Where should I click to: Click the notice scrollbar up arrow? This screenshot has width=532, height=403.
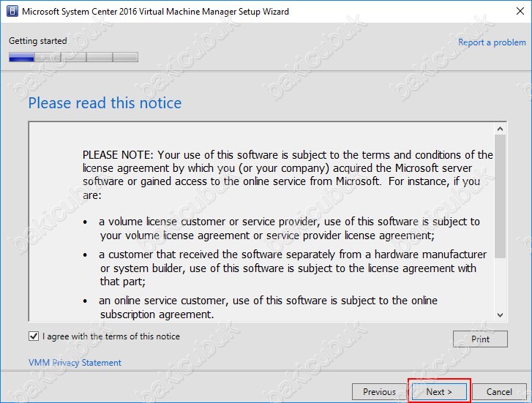(x=501, y=129)
